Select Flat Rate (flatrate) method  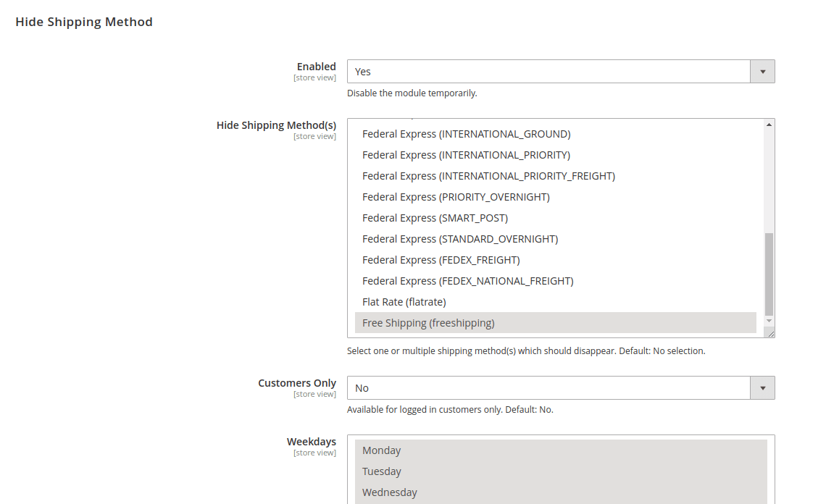[x=404, y=302]
